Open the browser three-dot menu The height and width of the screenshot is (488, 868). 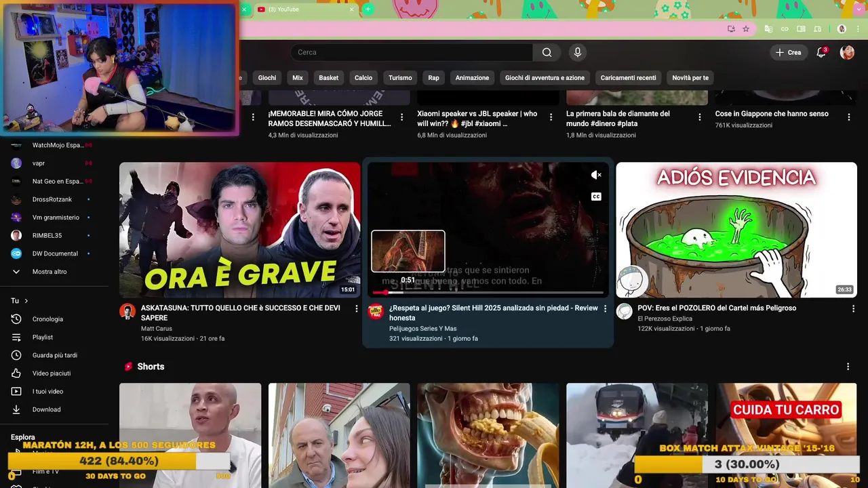click(x=857, y=29)
